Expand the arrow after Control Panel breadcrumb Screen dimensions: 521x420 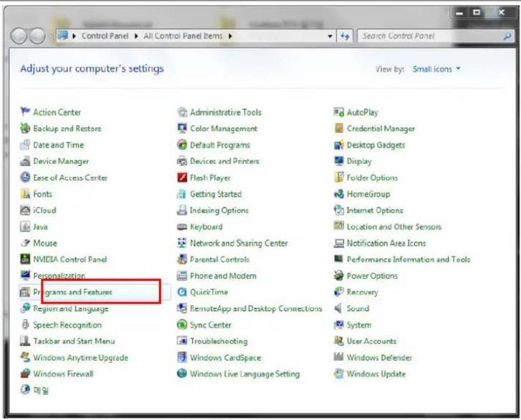(x=136, y=36)
